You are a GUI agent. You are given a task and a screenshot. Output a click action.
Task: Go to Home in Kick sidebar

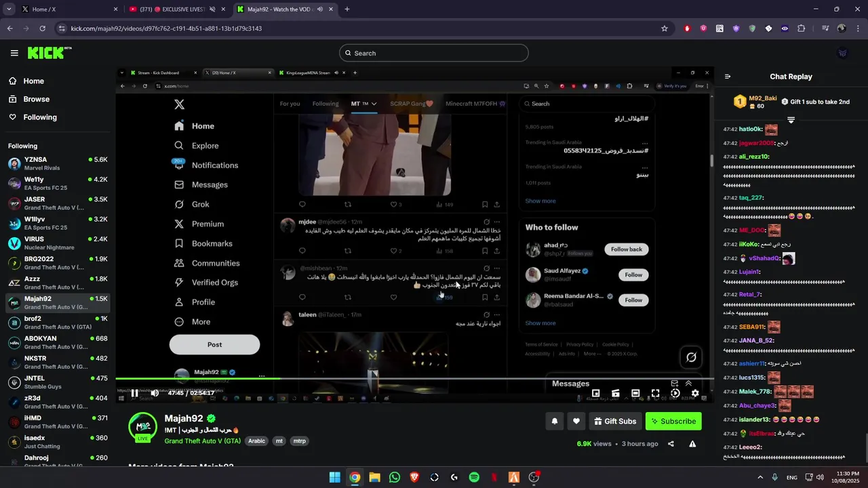point(26,81)
